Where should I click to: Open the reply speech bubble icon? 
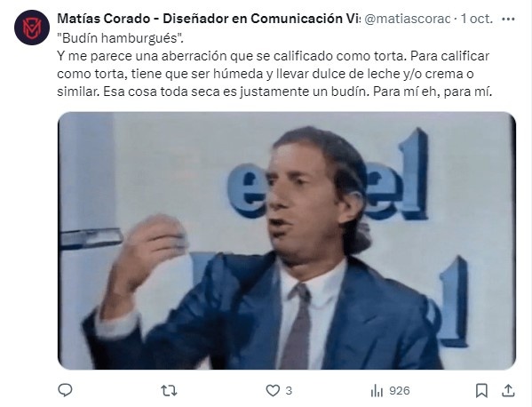tap(65, 390)
